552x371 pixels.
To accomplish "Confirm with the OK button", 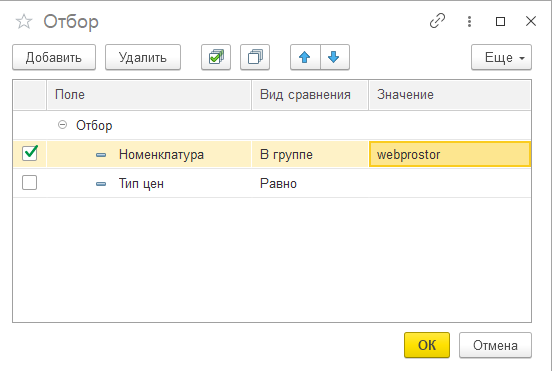I will pos(427,345).
